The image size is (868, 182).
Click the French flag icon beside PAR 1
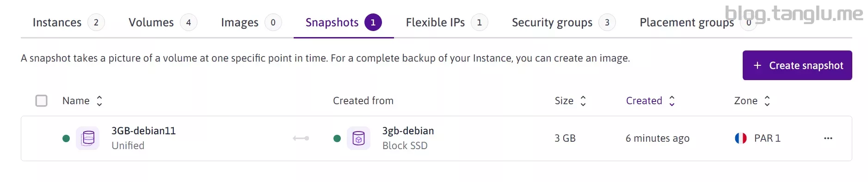pyautogui.click(x=741, y=138)
